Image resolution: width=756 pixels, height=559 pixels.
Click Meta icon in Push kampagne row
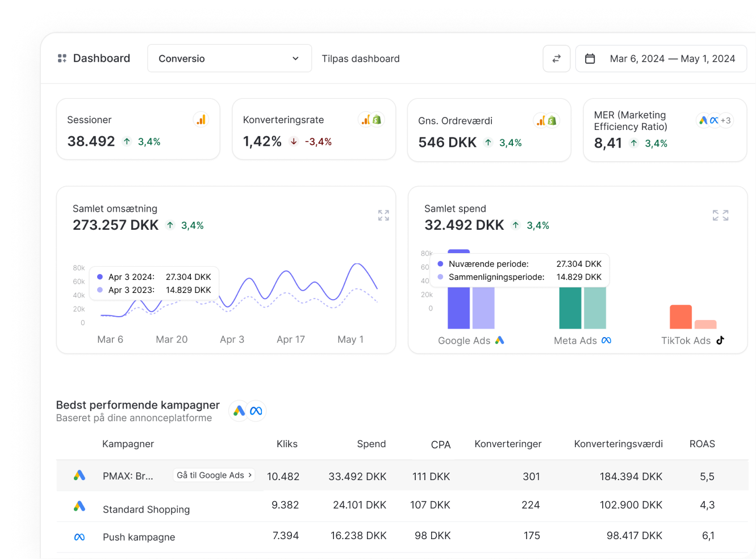tap(80, 537)
